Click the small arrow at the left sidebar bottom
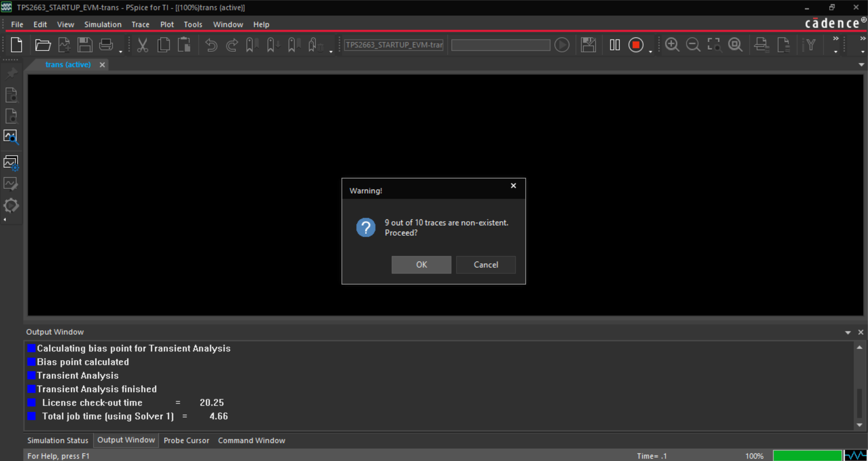The image size is (868, 461). (x=5, y=220)
